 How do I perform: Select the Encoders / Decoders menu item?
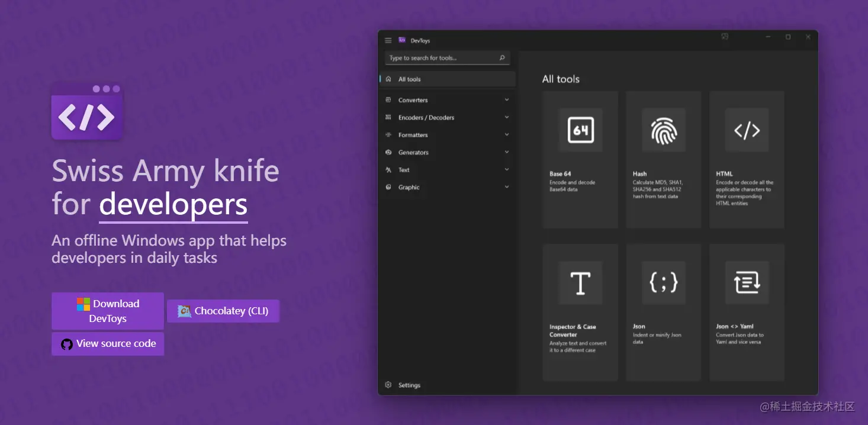(x=448, y=117)
